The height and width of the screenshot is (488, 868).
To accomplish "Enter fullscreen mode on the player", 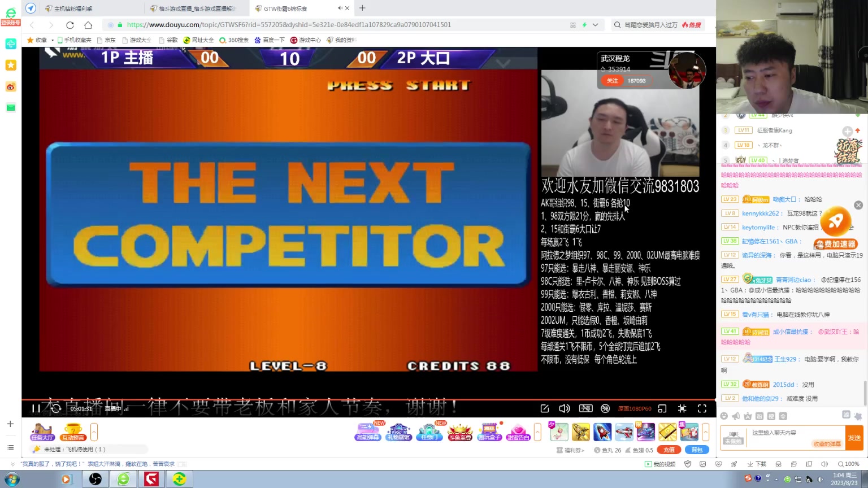I will point(702,408).
